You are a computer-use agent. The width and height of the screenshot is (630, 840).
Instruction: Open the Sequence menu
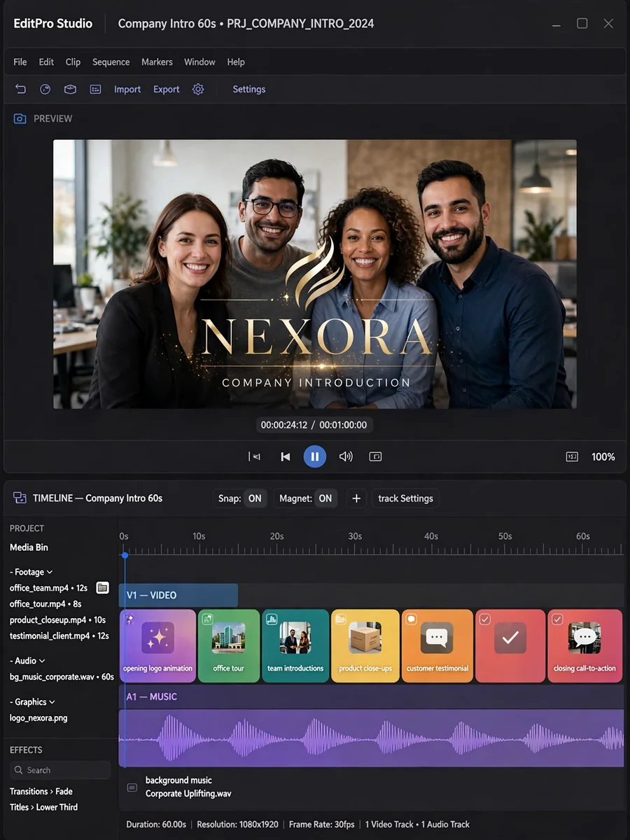(111, 62)
